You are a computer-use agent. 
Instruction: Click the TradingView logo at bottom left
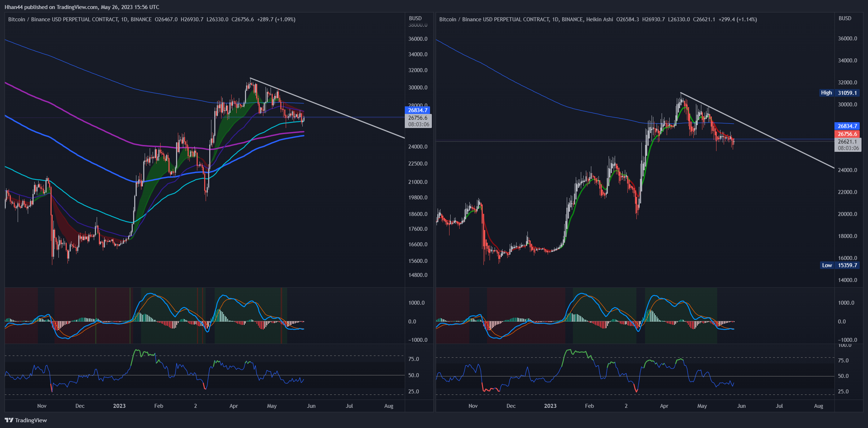[26, 420]
